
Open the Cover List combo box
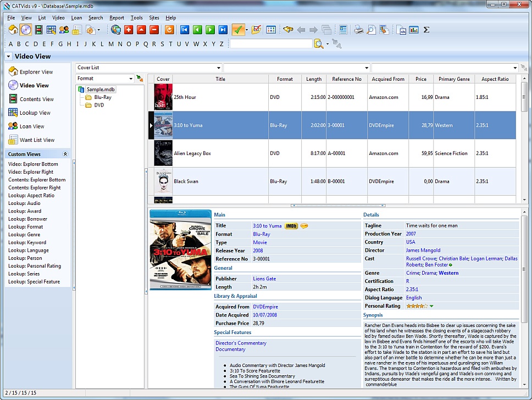tap(148, 68)
